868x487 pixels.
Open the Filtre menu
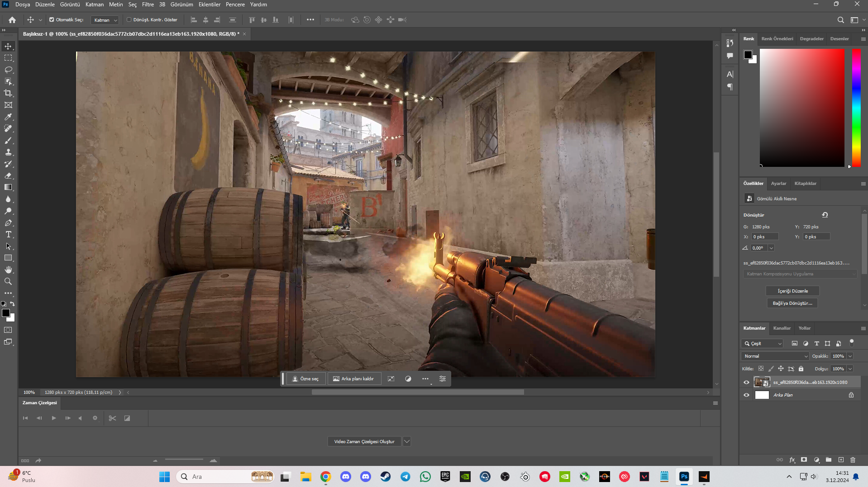point(148,5)
